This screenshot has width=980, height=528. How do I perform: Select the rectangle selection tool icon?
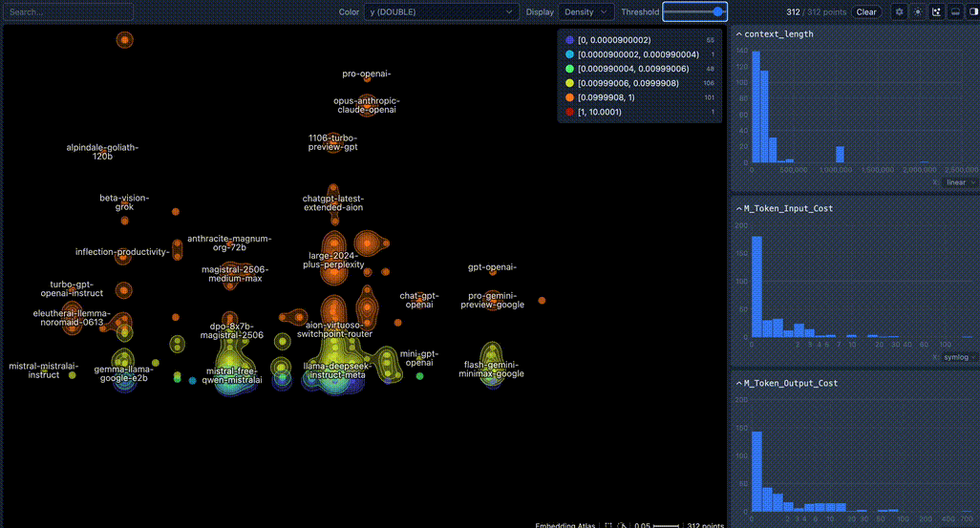608,525
